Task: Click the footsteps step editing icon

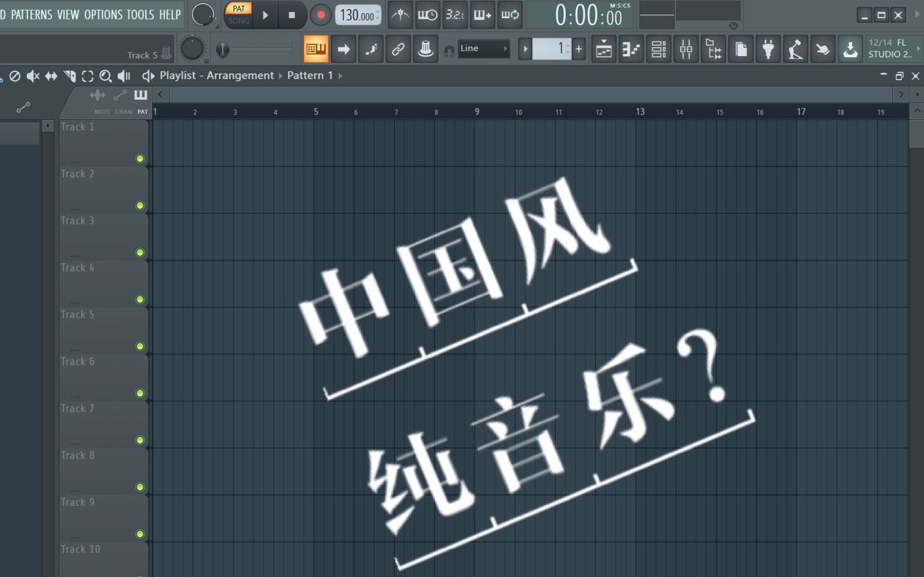Action: pyautogui.click(x=371, y=49)
